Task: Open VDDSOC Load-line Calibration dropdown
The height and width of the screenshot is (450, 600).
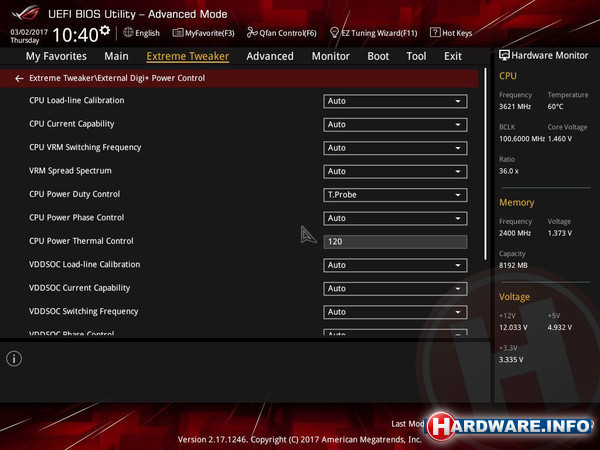Action: point(395,265)
